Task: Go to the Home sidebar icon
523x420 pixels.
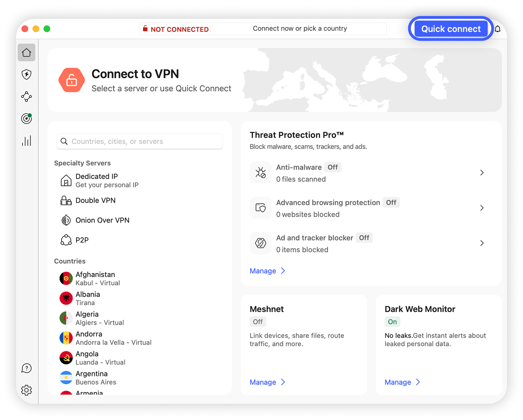Action: point(26,52)
